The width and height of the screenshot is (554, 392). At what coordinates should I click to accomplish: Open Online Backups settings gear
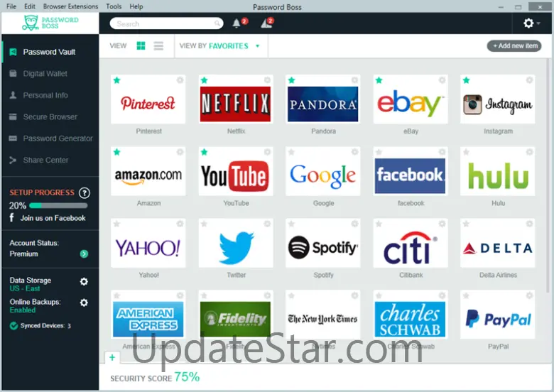pyautogui.click(x=84, y=303)
